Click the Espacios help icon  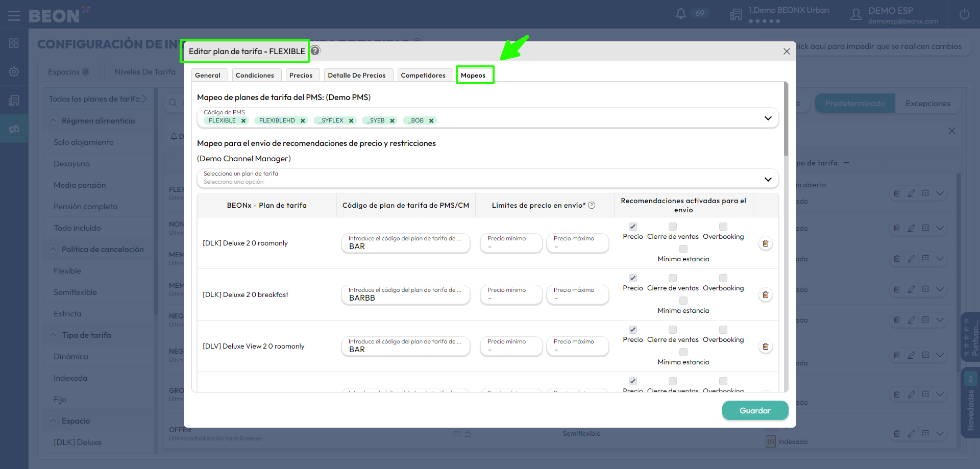(x=86, y=72)
